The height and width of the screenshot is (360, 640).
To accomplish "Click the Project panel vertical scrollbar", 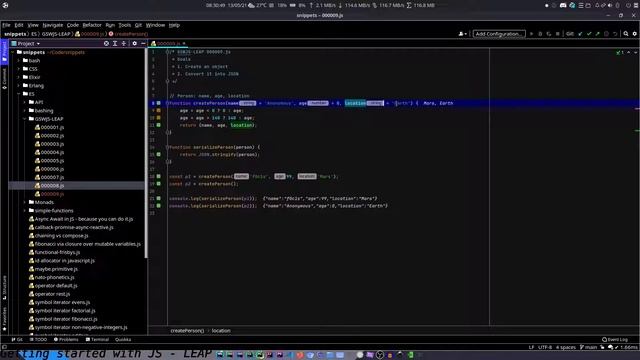I will [146, 153].
